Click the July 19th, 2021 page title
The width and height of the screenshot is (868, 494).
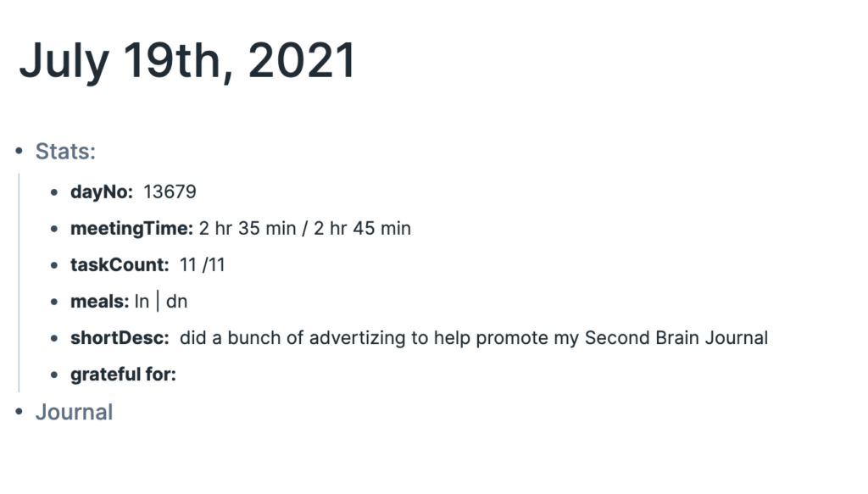tap(187, 61)
